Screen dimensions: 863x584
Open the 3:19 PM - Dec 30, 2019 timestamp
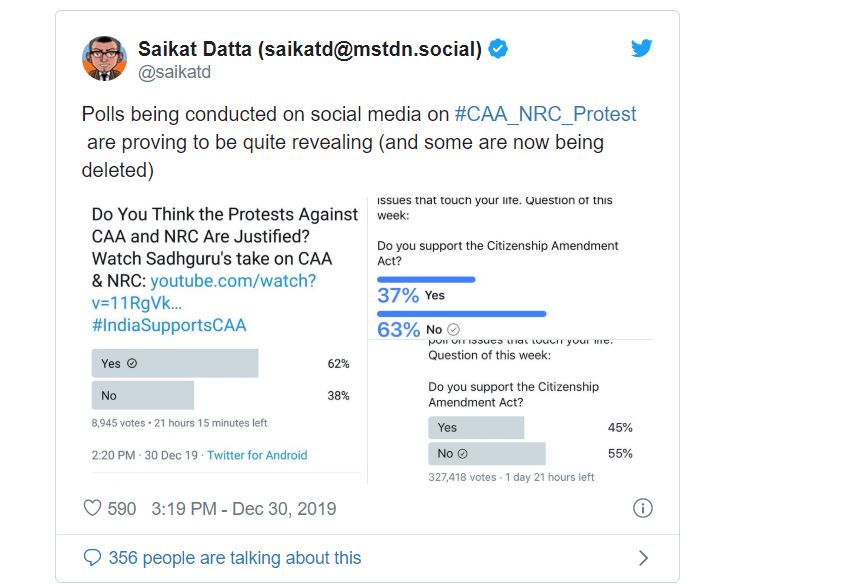[243, 509]
